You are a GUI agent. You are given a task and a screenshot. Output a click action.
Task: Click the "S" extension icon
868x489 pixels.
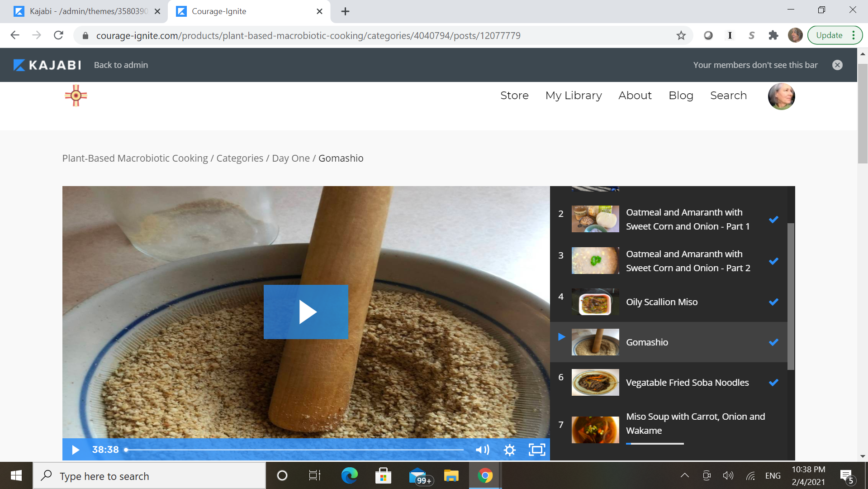pos(751,35)
